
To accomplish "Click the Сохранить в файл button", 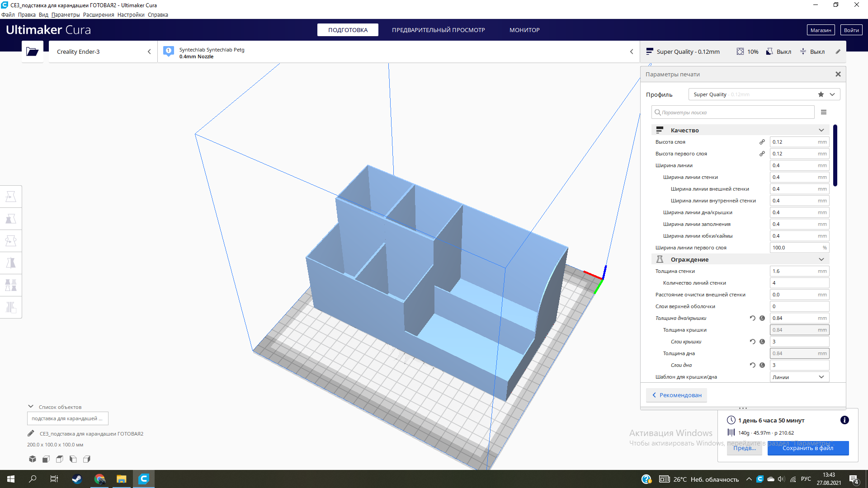I will (x=807, y=448).
